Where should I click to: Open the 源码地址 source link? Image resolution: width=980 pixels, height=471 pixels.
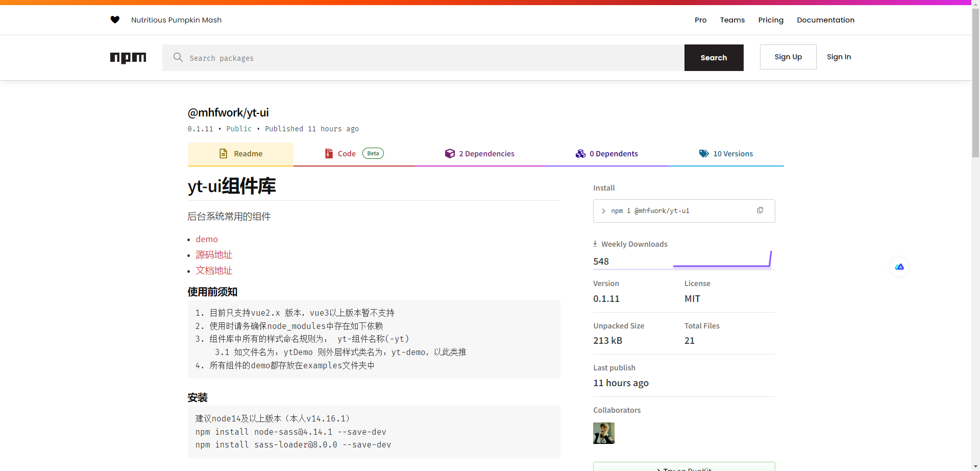click(x=214, y=255)
